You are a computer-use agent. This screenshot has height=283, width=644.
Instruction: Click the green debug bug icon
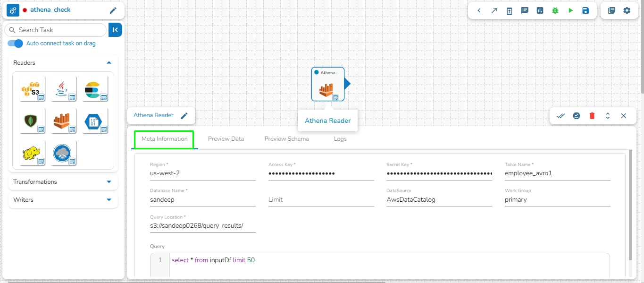[555, 10]
